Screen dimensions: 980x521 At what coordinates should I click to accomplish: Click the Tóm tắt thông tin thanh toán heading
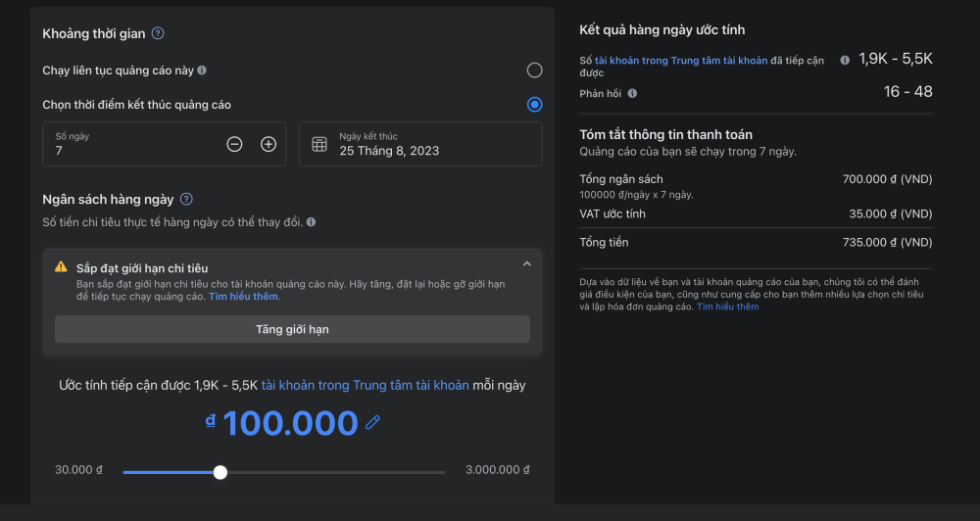[x=665, y=135]
